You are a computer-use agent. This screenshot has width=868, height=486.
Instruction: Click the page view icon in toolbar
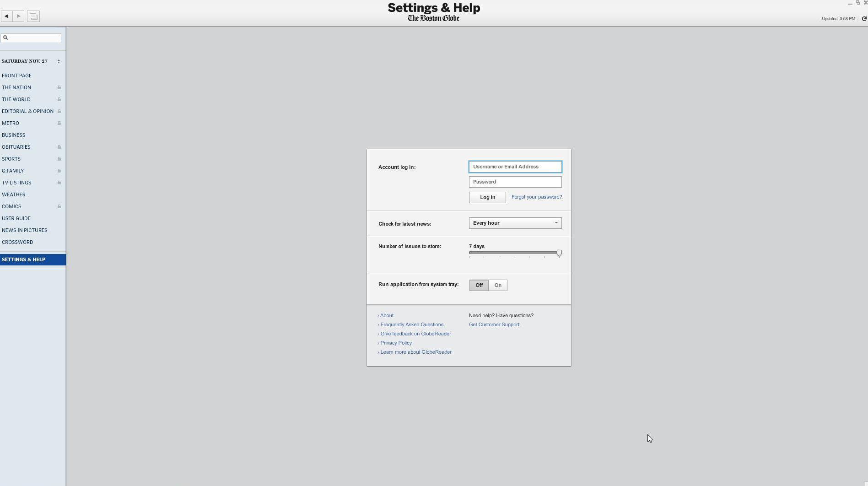[x=33, y=16]
